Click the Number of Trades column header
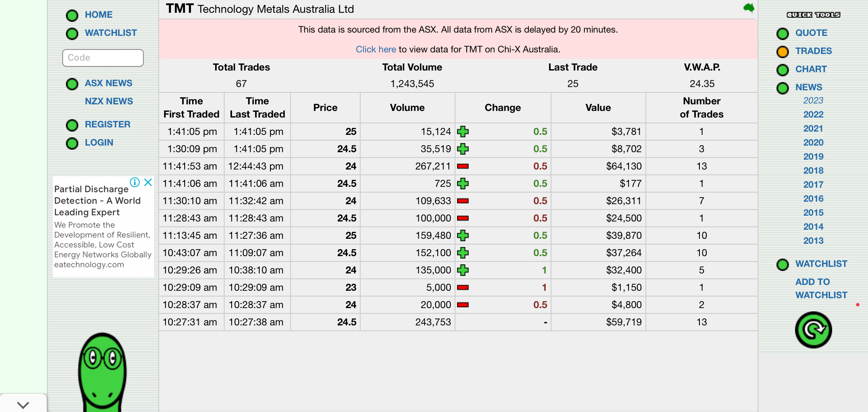 point(701,108)
